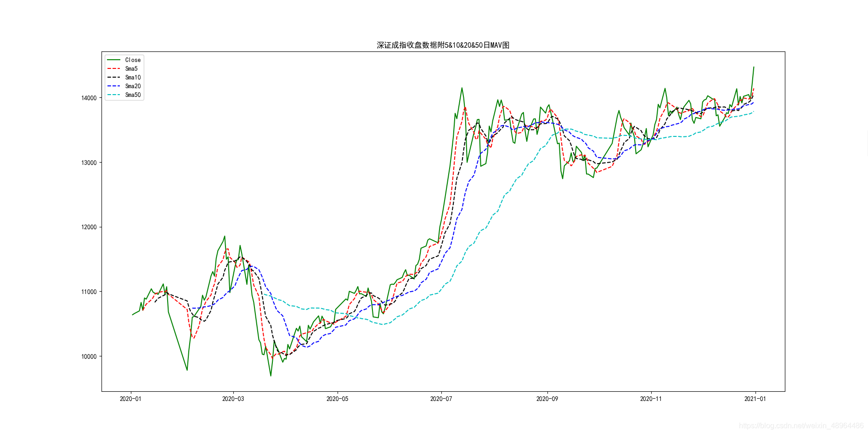Click the green line sample beside Close

coord(113,60)
